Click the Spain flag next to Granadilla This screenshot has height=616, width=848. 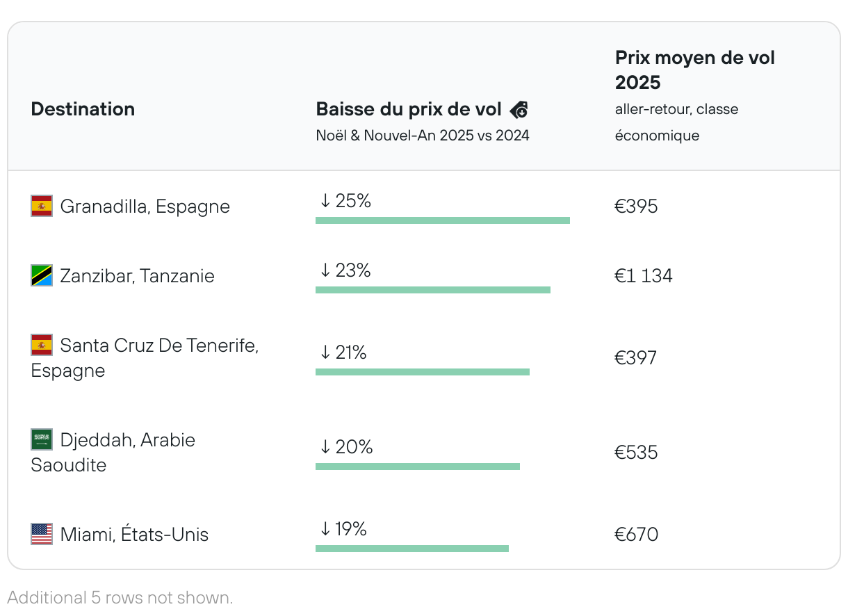point(42,206)
